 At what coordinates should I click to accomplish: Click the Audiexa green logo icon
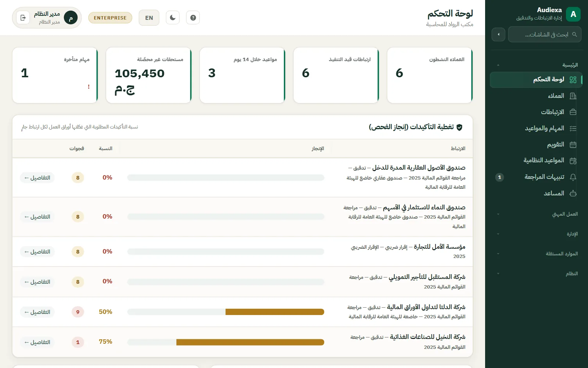pyautogui.click(x=573, y=14)
